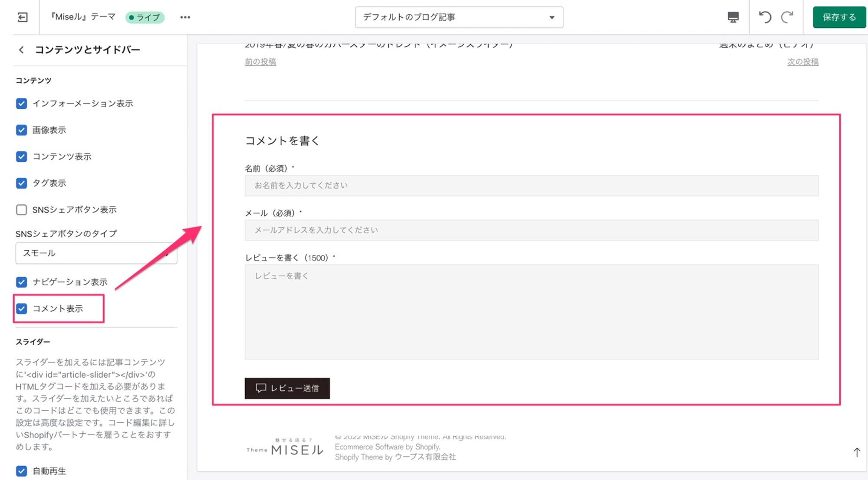Click the undo arrow icon
The width and height of the screenshot is (868, 480).
[765, 17]
